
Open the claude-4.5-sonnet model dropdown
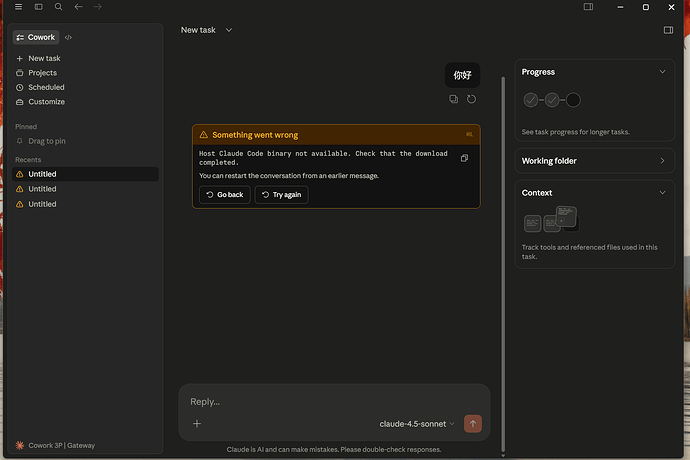tap(416, 424)
